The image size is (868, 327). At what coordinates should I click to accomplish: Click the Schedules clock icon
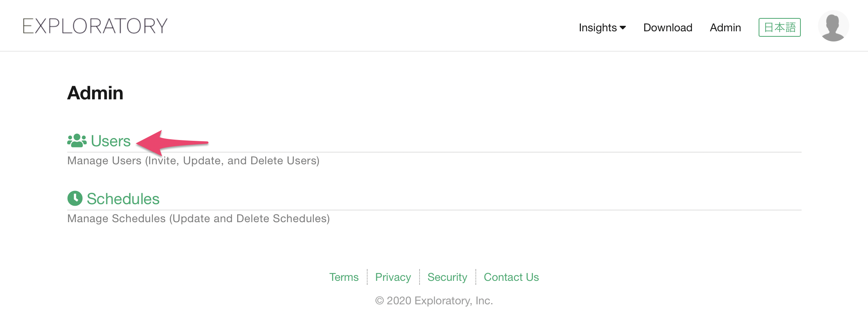point(75,198)
